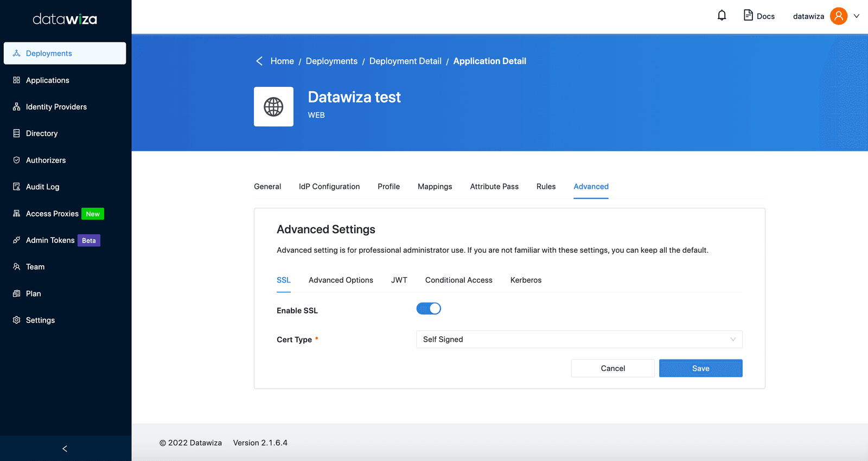Click the orange user avatar icon
Image resolution: width=868 pixels, height=461 pixels.
click(838, 16)
